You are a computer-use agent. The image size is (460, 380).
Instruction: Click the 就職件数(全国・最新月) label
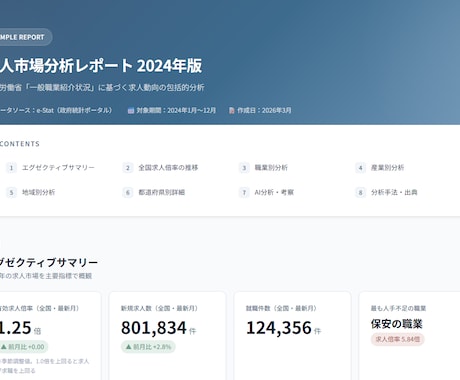(281, 308)
